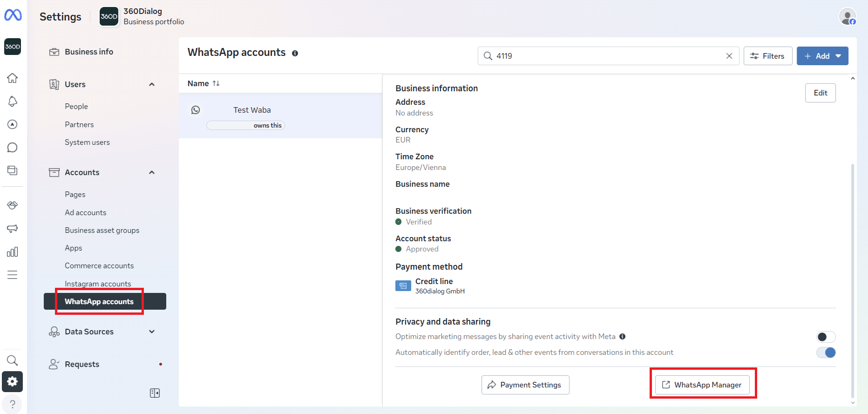Click the 360Dialog business portfolio logo
This screenshot has width=868, height=414.
[109, 16]
